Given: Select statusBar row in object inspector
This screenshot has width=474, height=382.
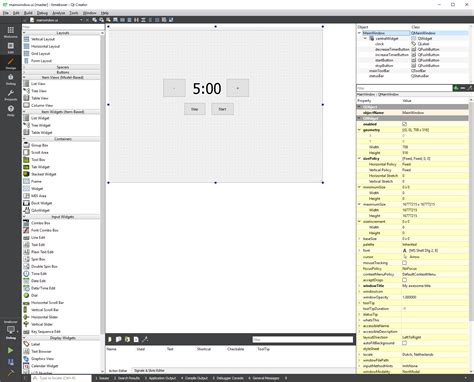Looking at the screenshot, I should tap(412, 76).
